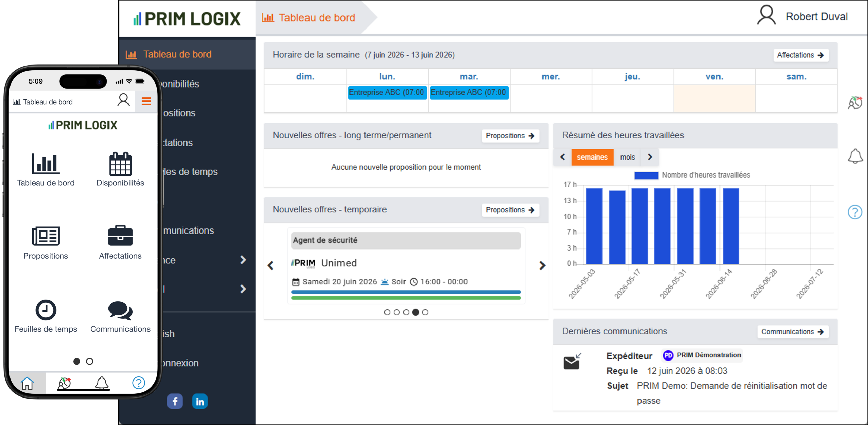This screenshot has height=425, width=868.
Task: Click the Communications button in latest messages
Action: coord(793,331)
